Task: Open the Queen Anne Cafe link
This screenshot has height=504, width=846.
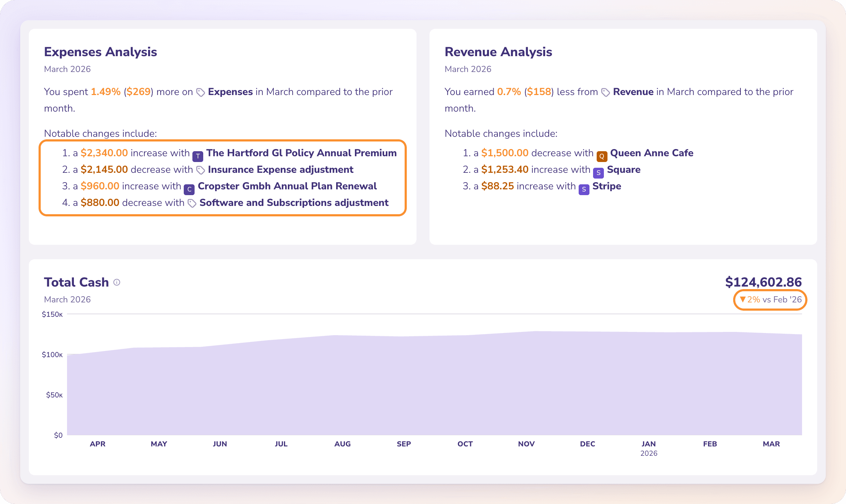Action: (x=652, y=153)
